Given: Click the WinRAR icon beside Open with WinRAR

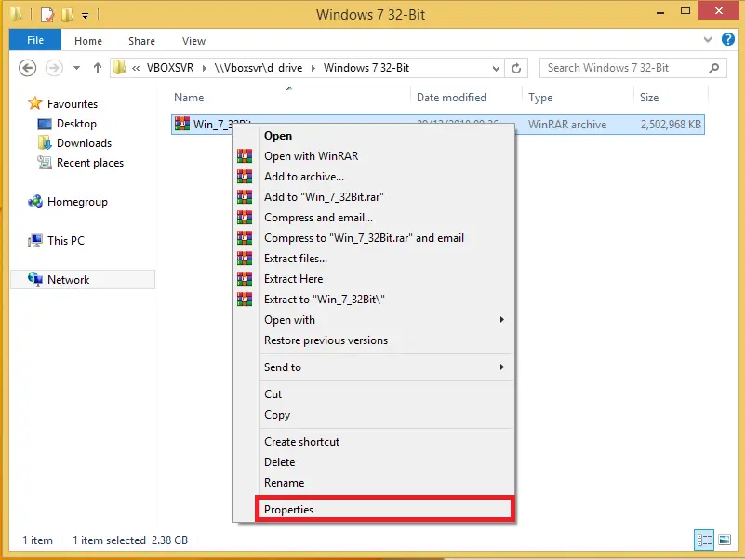Looking at the screenshot, I should pos(245,156).
